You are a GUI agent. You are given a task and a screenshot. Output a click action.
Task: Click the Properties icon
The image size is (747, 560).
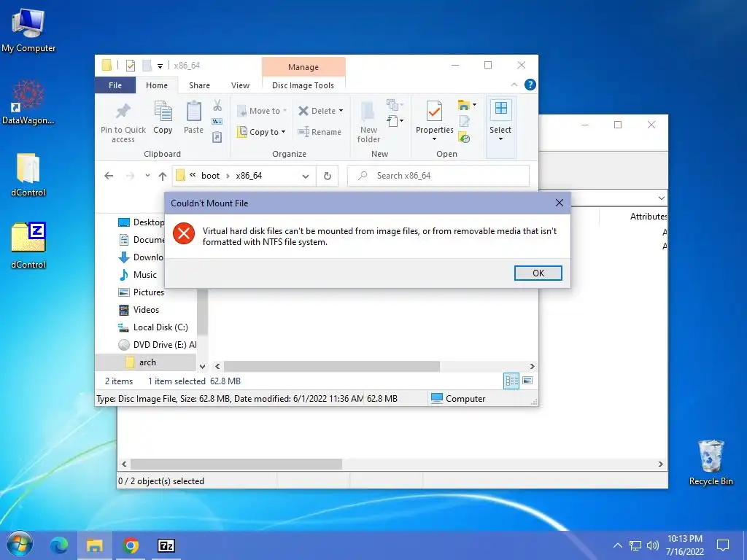[x=434, y=112]
